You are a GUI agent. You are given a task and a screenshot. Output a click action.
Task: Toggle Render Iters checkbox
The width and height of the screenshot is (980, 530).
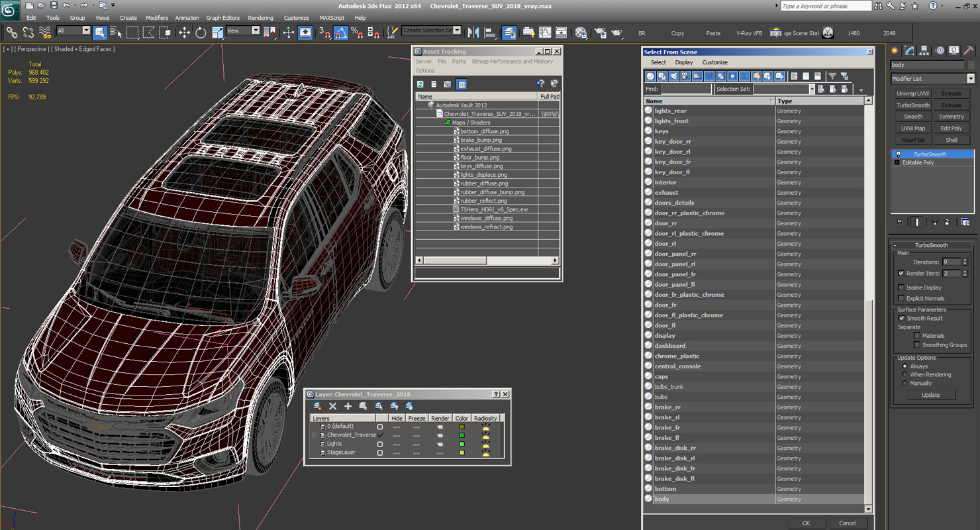point(901,273)
